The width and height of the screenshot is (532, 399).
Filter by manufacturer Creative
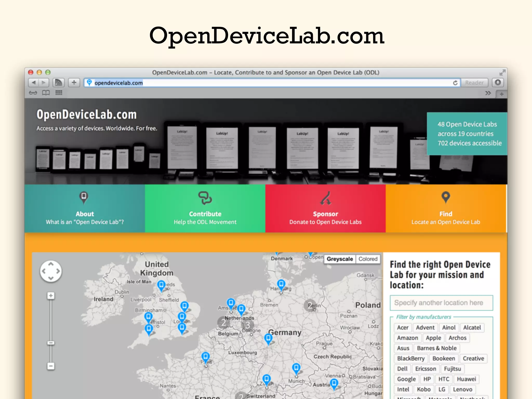tap(473, 358)
